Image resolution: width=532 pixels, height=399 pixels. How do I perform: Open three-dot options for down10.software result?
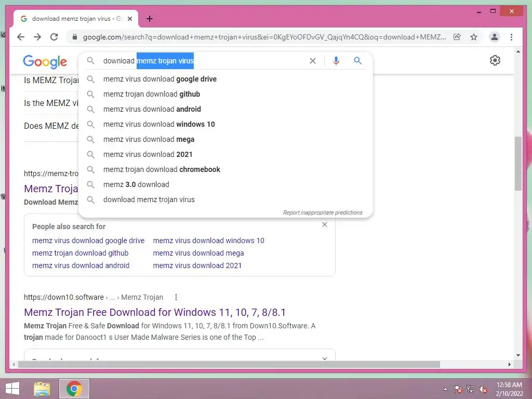(176, 297)
